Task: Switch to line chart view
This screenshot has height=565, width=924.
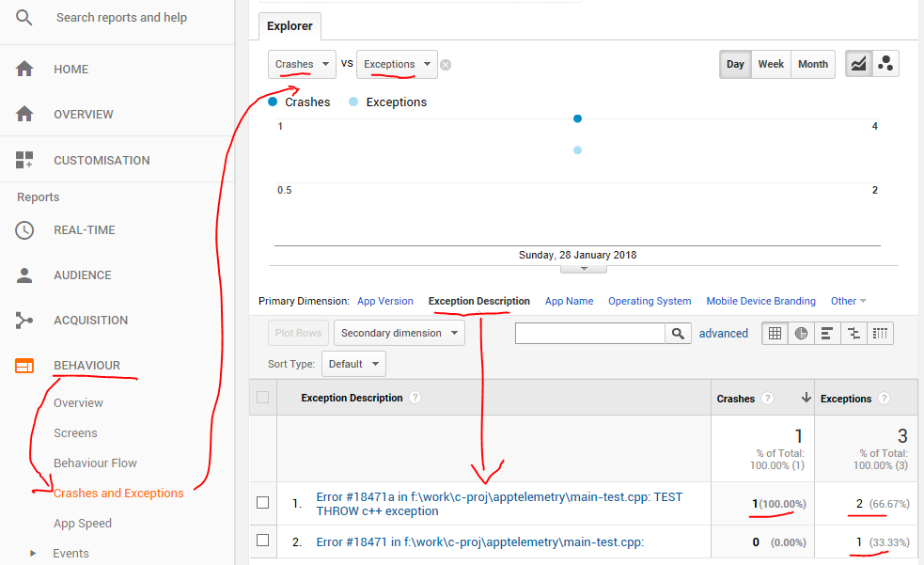Action: [858, 64]
